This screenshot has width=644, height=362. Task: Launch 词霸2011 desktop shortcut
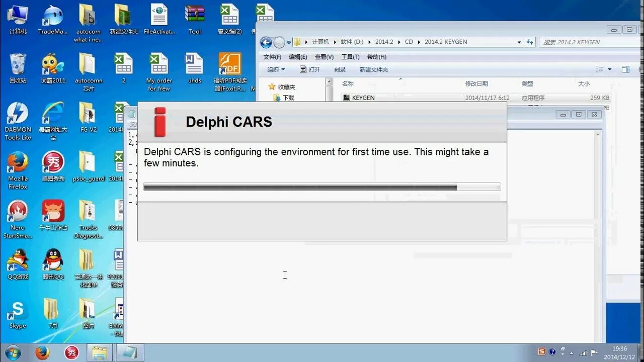53,69
